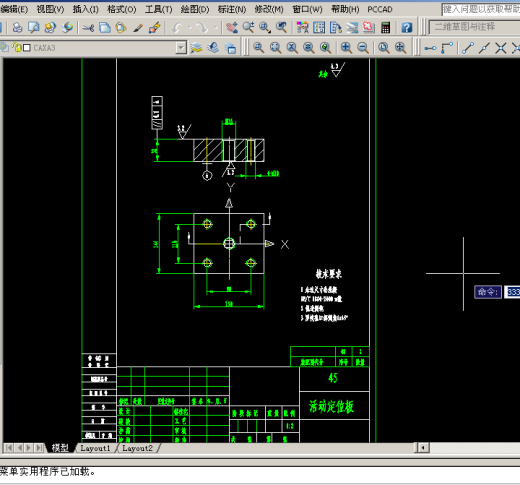
Task: Click the blue Help question mark icon
Action: [x=407, y=28]
